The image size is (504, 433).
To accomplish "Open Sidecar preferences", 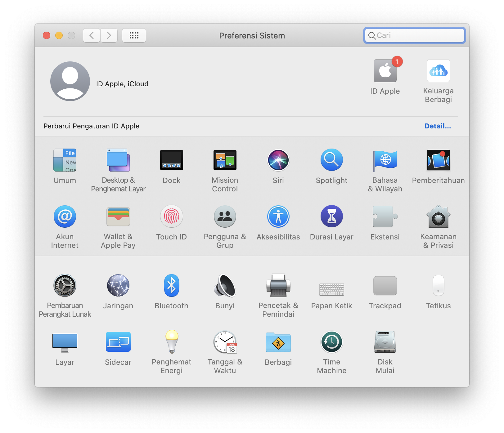I will [x=118, y=342].
